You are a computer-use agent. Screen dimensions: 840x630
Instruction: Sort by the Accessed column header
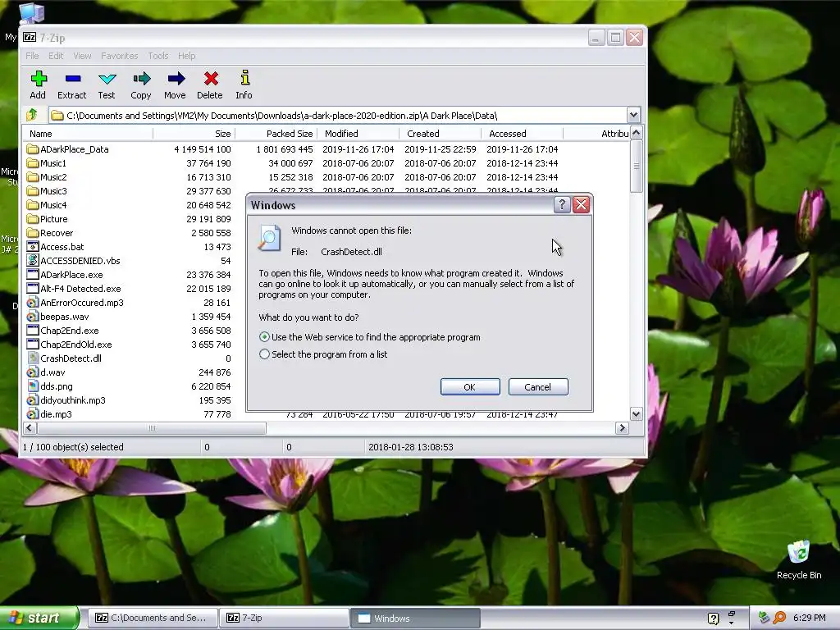point(523,134)
